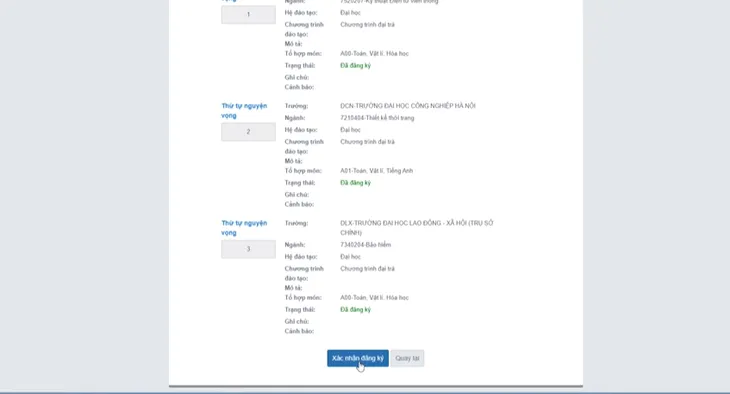Click Trường: label of choice 2
Screen dimensions: 730x394
click(296, 106)
